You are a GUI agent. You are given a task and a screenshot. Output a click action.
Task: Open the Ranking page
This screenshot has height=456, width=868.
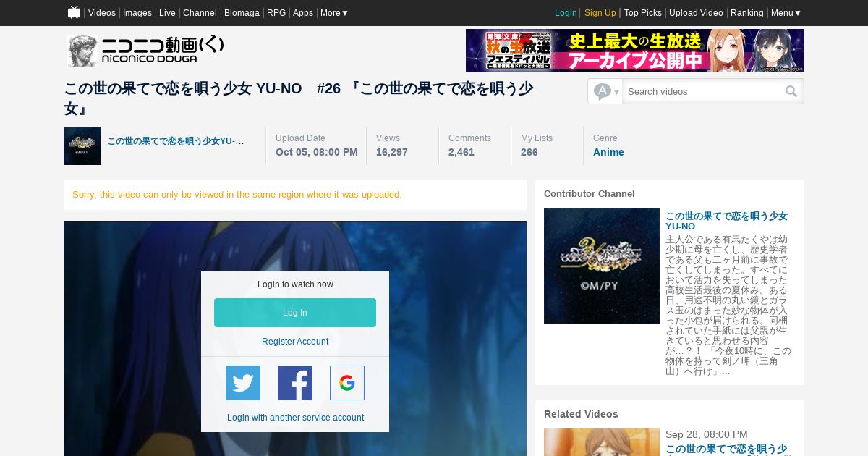[x=747, y=13]
